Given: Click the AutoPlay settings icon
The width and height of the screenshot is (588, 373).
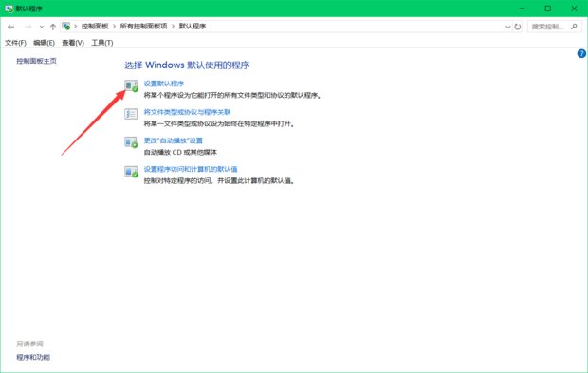Looking at the screenshot, I should coord(131,142).
